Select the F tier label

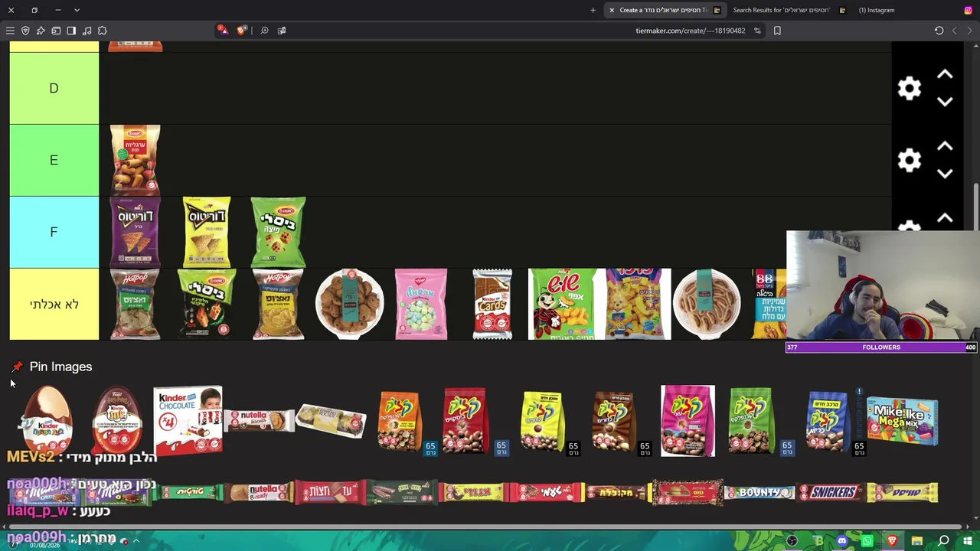(54, 232)
